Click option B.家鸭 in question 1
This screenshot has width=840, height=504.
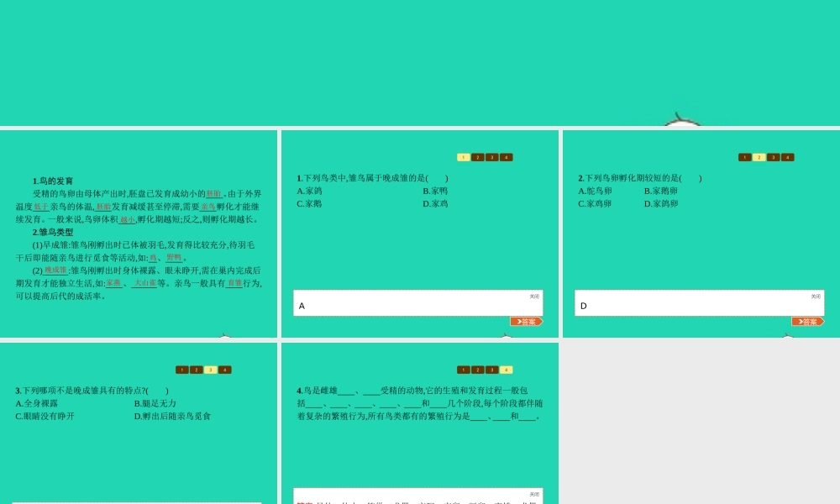tap(435, 192)
